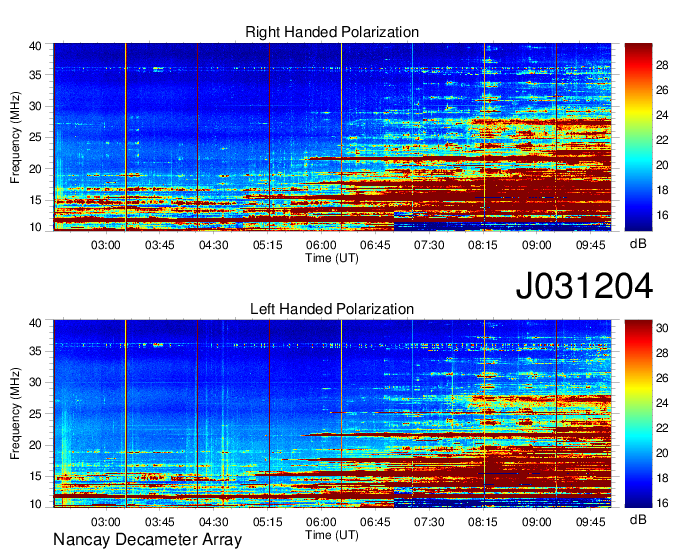Click the "24" label on Right Handed color bar
680x552 pixels.
click(x=662, y=115)
